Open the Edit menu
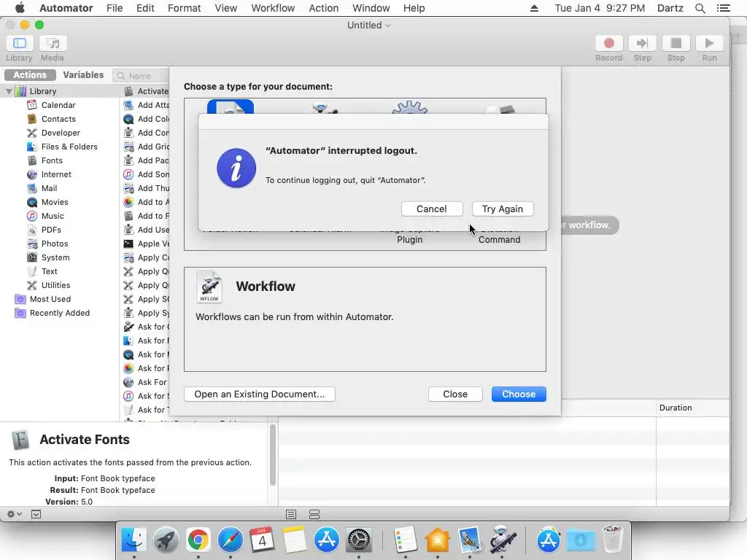 pyautogui.click(x=145, y=8)
